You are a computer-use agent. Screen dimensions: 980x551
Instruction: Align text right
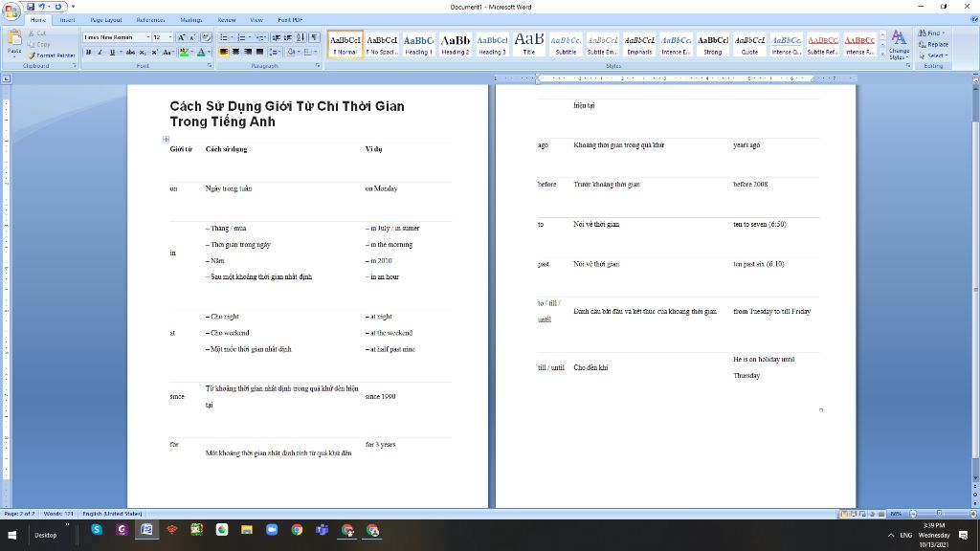pyautogui.click(x=248, y=53)
